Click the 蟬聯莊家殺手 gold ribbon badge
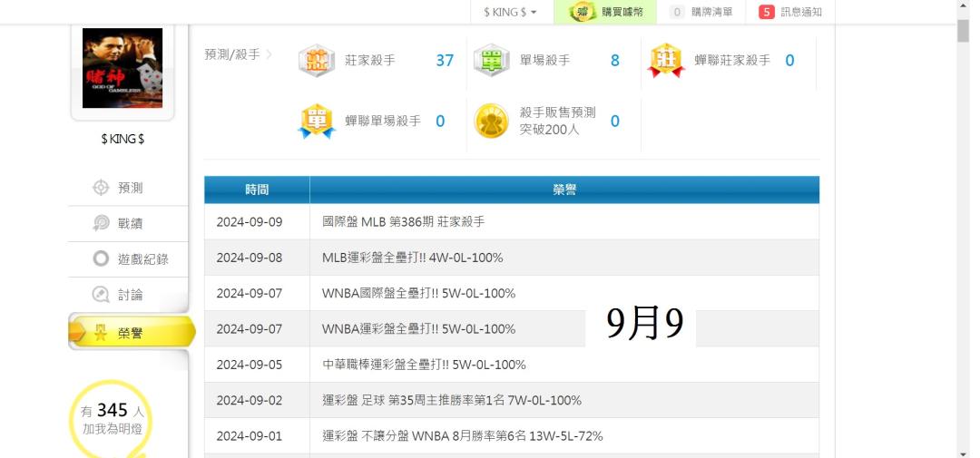980x458 pixels. [666, 61]
